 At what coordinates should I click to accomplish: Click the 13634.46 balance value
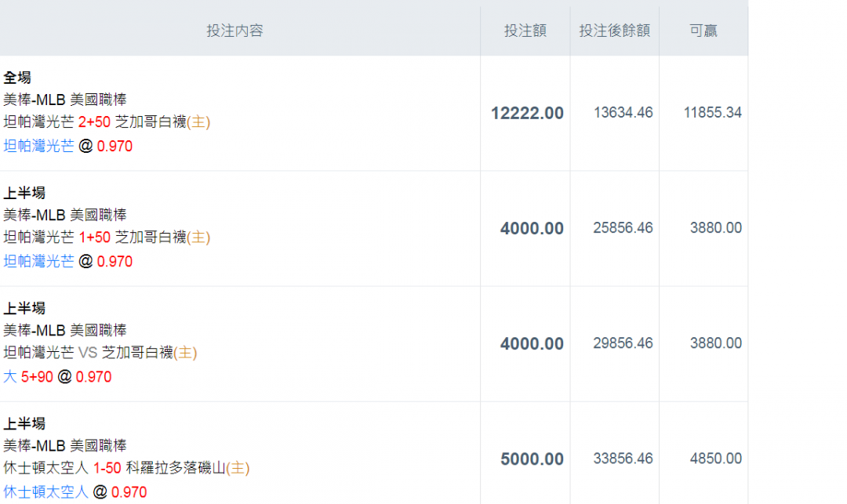(623, 112)
